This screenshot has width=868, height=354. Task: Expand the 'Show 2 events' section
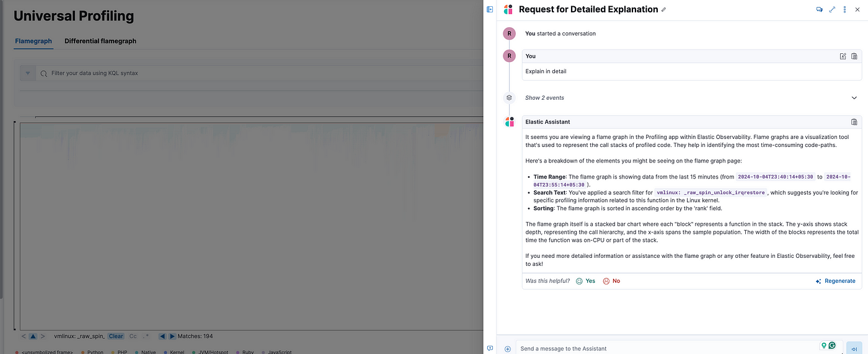pos(854,98)
